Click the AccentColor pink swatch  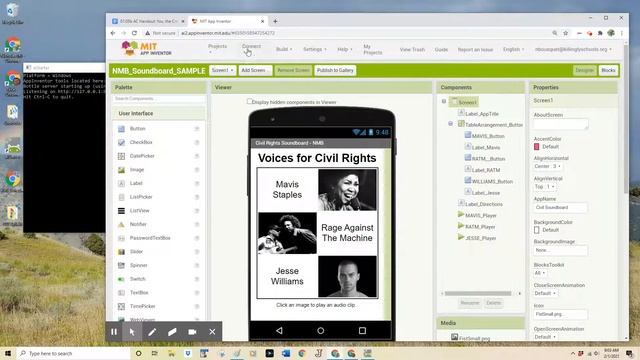[537, 147]
